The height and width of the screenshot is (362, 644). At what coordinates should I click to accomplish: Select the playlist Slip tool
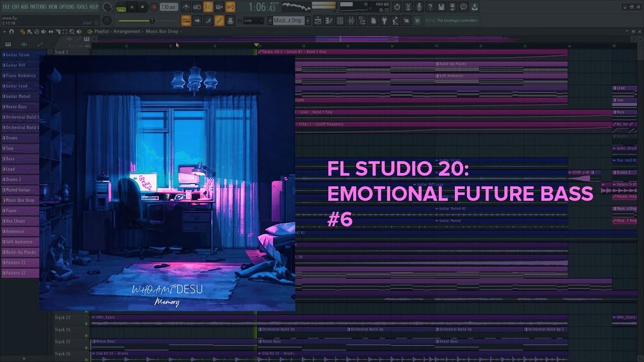click(51, 31)
